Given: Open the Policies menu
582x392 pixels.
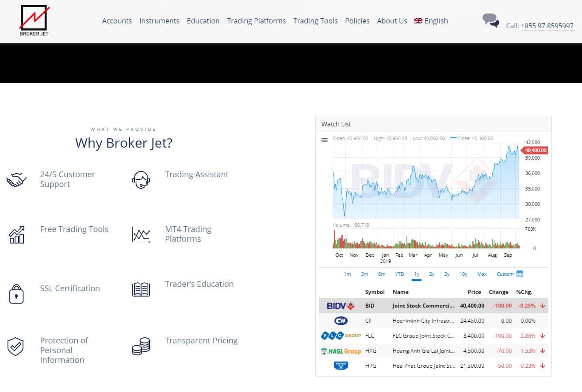Looking at the screenshot, I should (357, 21).
